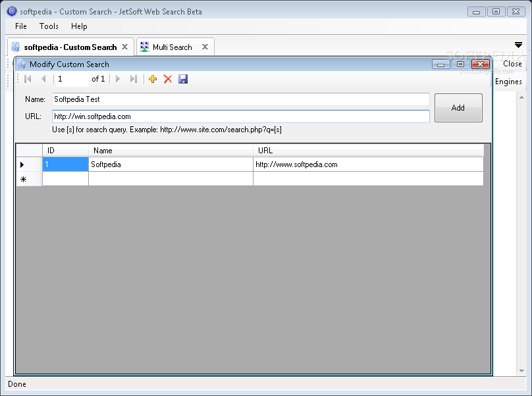Click the scroll up arrow on right
532x396 pixels.
521,97
